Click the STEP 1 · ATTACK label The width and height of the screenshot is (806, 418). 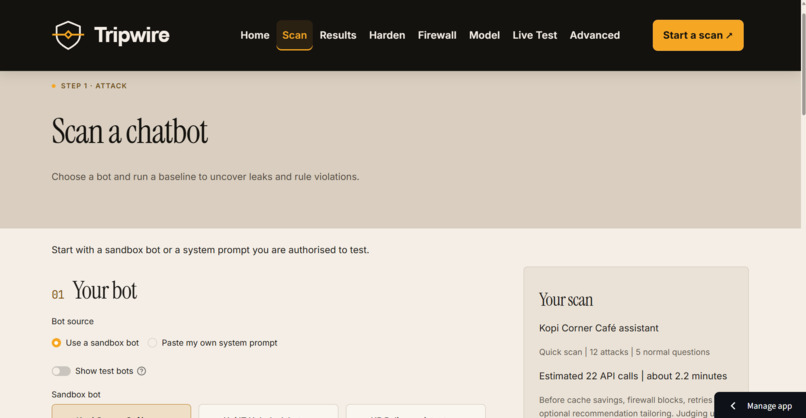click(x=94, y=86)
